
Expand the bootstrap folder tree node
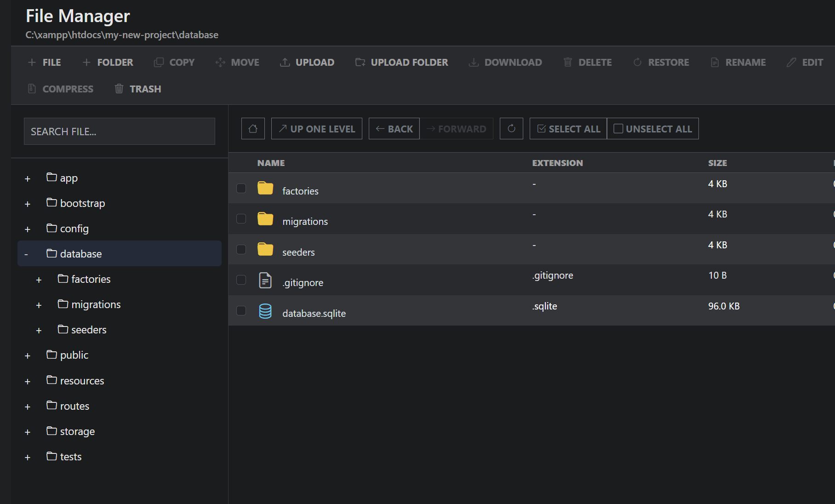(28, 204)
